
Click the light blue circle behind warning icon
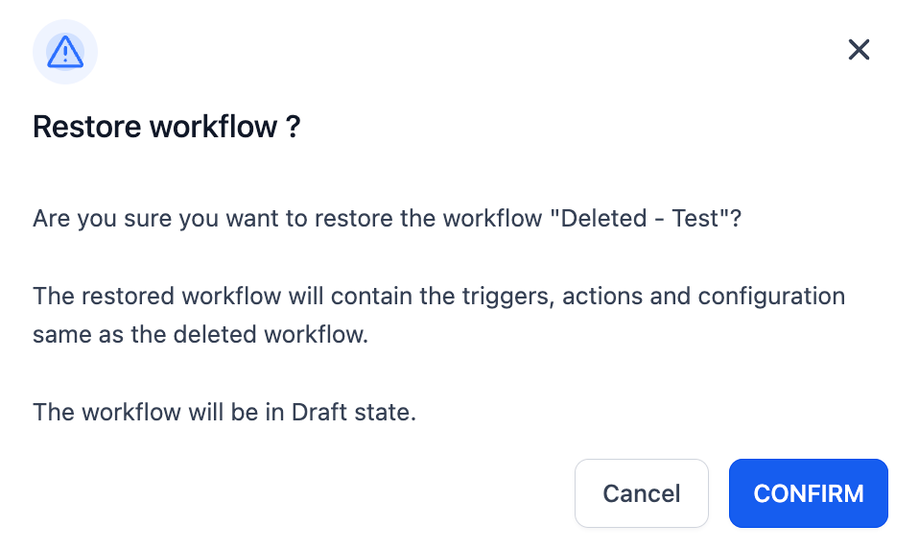coord(65,52)
